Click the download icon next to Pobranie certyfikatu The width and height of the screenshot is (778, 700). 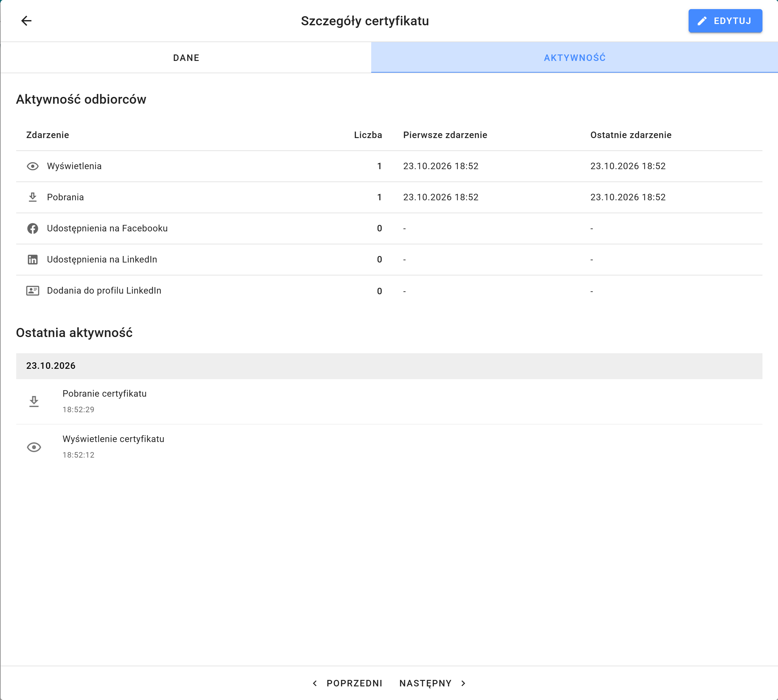point(34,402)
